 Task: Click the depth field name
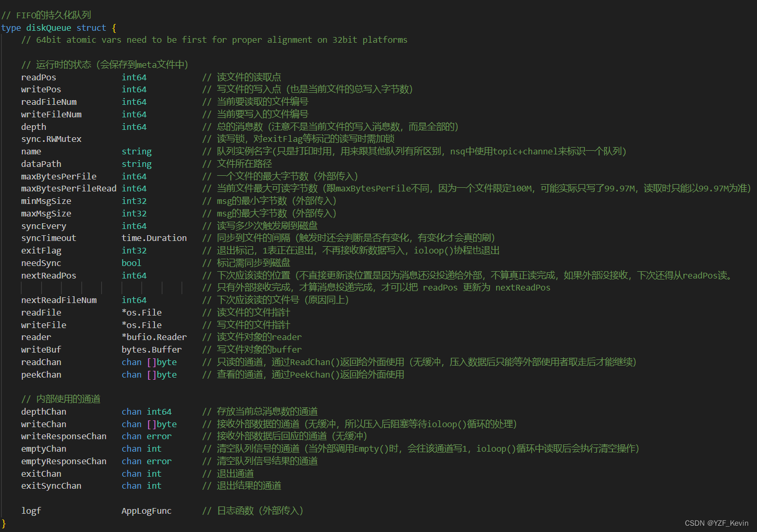[33, 126]
